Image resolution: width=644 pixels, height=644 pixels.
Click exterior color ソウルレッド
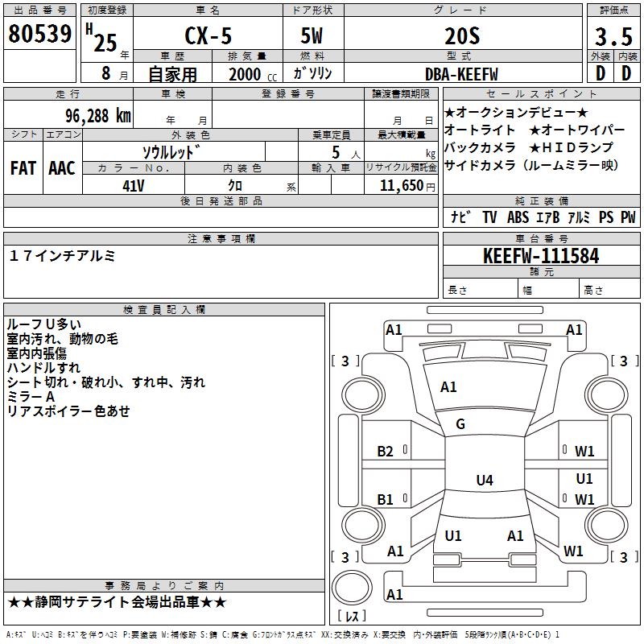[171, 152]
